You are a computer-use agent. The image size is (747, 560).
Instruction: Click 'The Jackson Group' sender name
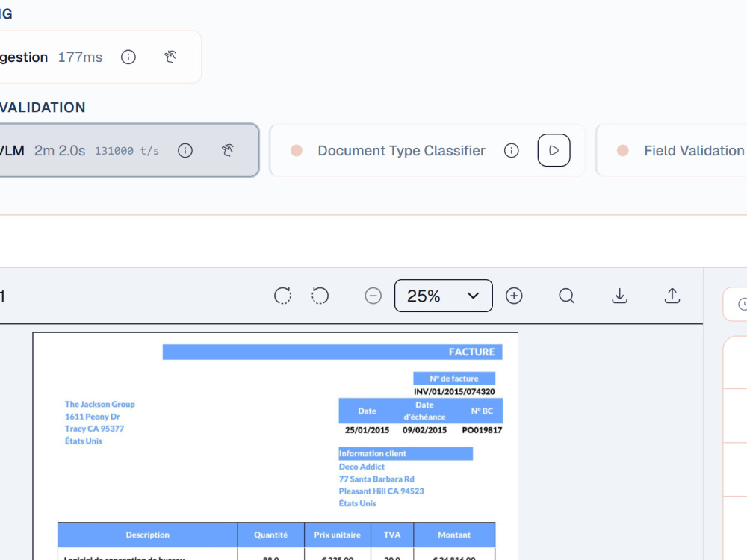[x=100, y=404]
